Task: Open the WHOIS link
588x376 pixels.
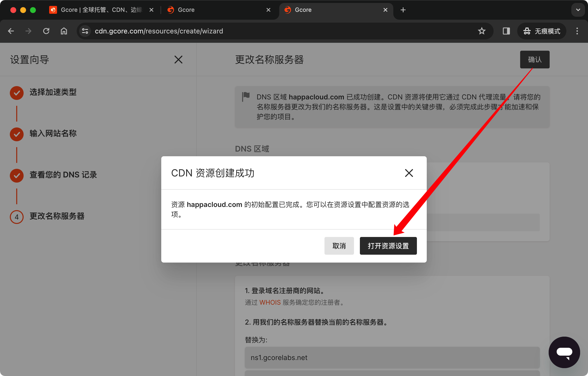Action: pos(270,302)
